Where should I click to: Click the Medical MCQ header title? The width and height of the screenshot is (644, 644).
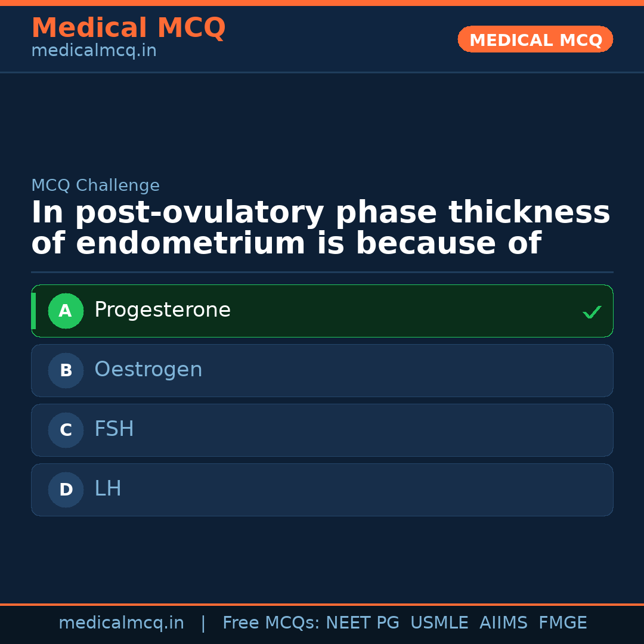click(128, 28)
